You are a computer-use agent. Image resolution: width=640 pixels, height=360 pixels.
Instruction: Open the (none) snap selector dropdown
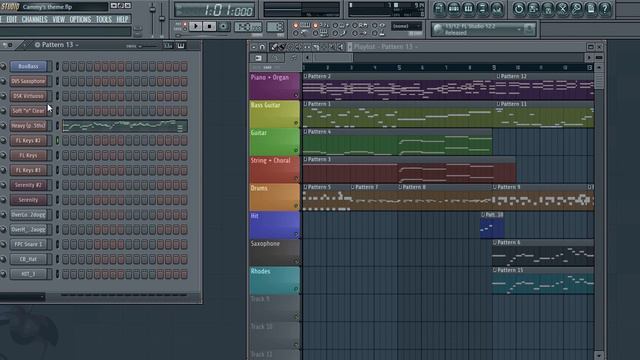point(407,26)
